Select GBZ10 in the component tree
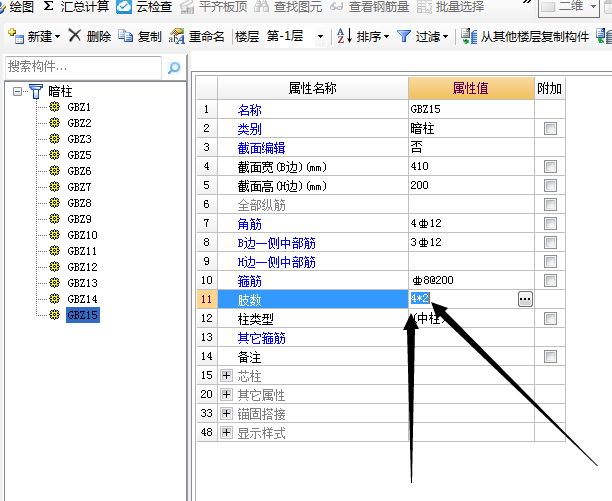This screenshot has height=501, width=612. point(82,235)
